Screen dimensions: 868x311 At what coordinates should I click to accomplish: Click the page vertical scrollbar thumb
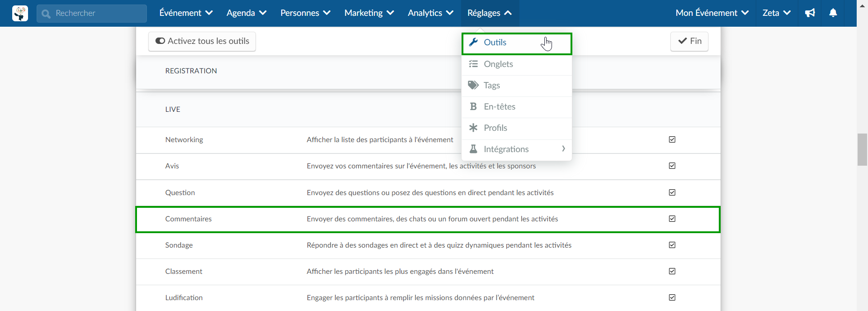coord(862,149)
